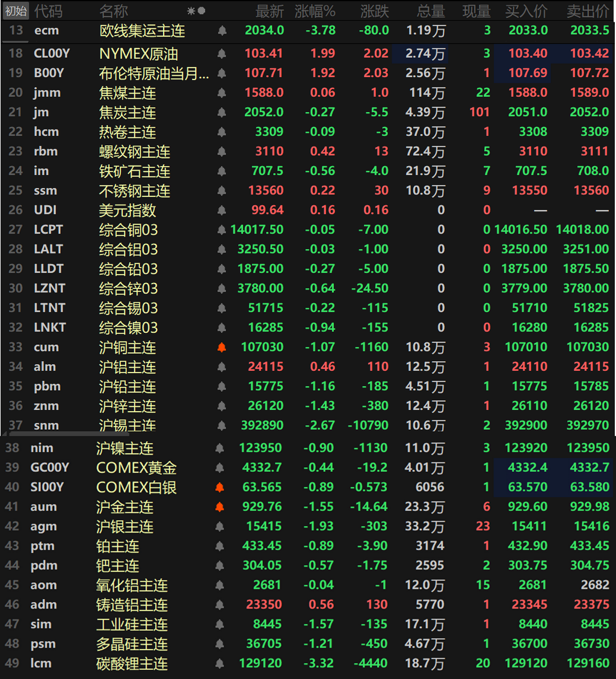The height and width of the screenshot is (679, 616).
Task: Click the bell icon next to NYMEX原油
Action: click(x=221, y=54)
